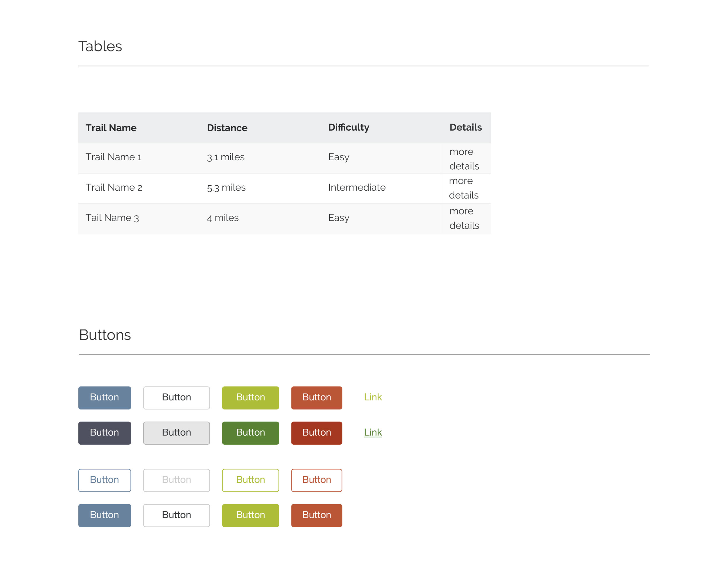The image size is (728, 582).
Task: Click the disabled-looking Button with light gray text
Action: click(176, 480)
